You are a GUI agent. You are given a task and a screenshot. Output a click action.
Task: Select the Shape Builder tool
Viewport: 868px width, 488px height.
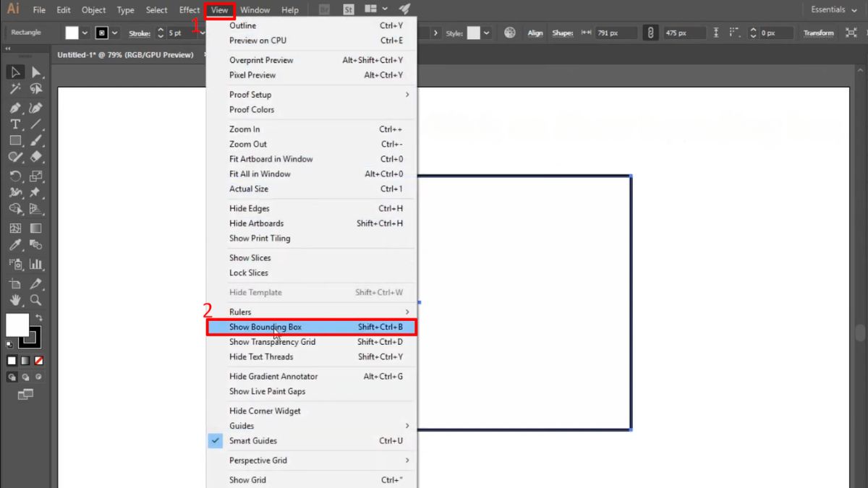pos(15,209)
